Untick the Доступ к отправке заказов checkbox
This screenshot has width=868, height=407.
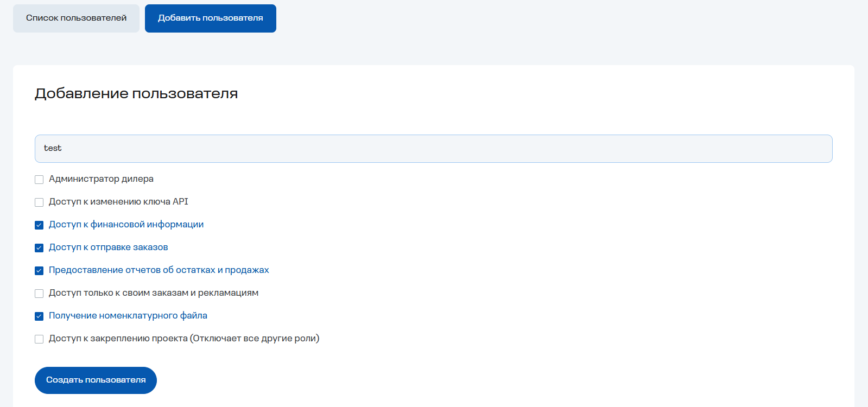click(39, 248)
